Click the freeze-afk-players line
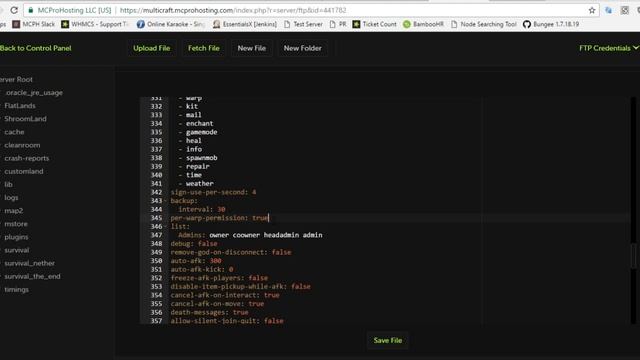This screenshot has height=360, width=640. coord(220,278)
